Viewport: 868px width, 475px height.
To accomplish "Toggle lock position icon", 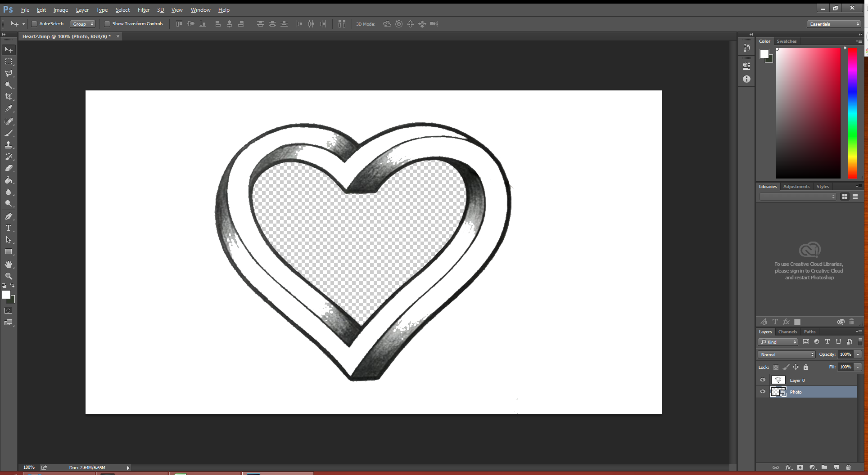I will [796, 367].
